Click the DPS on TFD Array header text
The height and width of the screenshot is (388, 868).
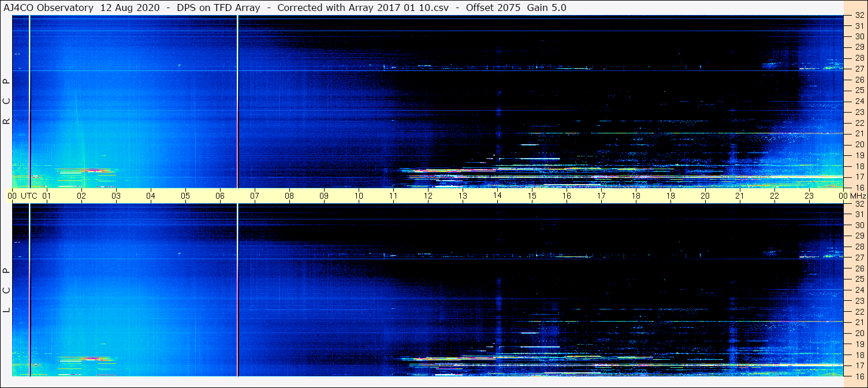[217, 8]
